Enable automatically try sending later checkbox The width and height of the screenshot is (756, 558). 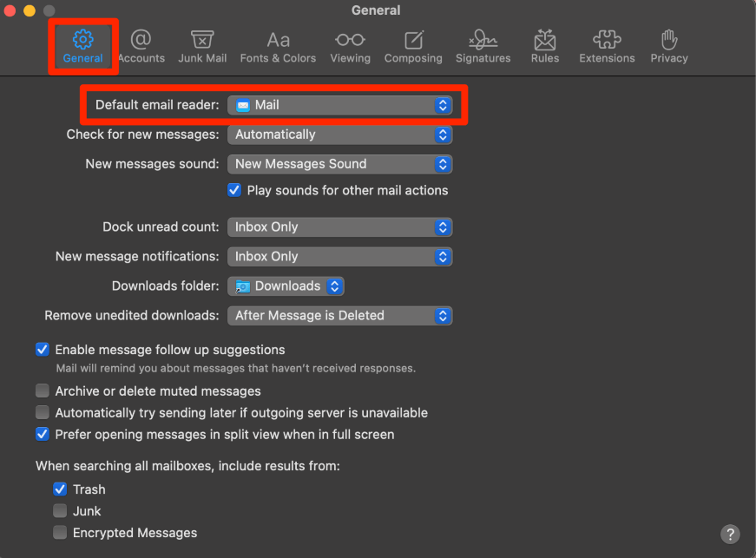[x=43, y=412]
